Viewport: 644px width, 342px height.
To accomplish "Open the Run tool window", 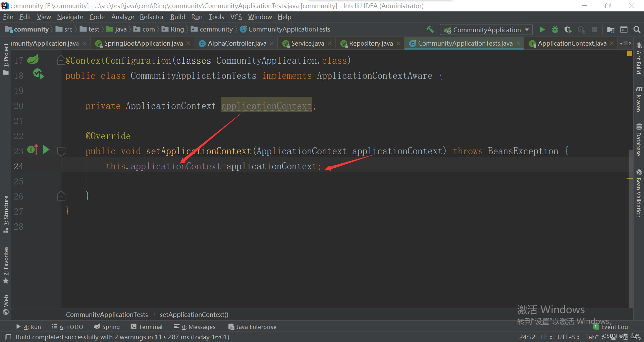I will [29, 327].
